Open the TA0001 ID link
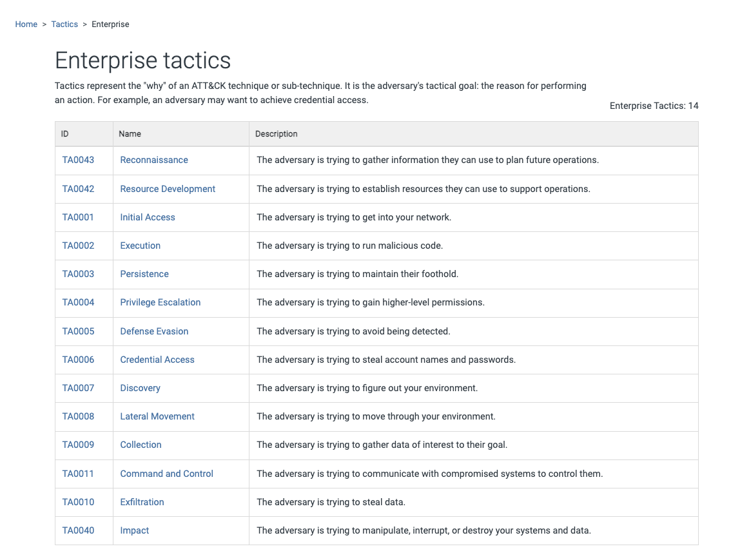This screenshot has width=731, height=560. click(78, 217)
